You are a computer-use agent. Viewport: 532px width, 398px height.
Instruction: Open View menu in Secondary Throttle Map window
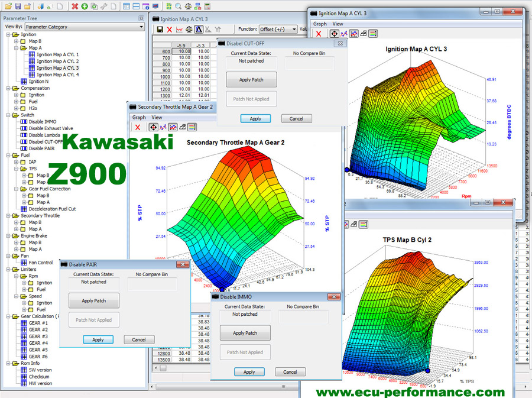(157, 118)
